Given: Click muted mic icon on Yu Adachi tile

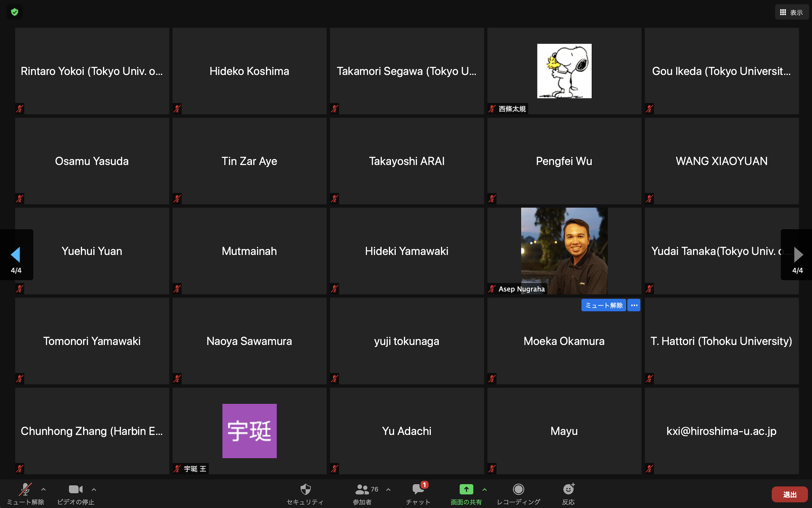Looking at the screenshot, I should (334, 468).
